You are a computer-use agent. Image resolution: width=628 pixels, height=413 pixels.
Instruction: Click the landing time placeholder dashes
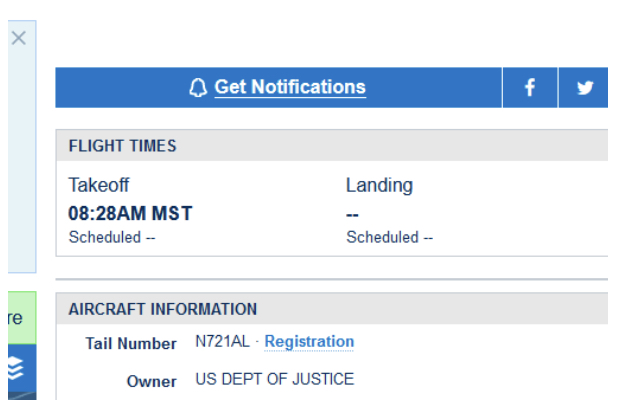352,213
